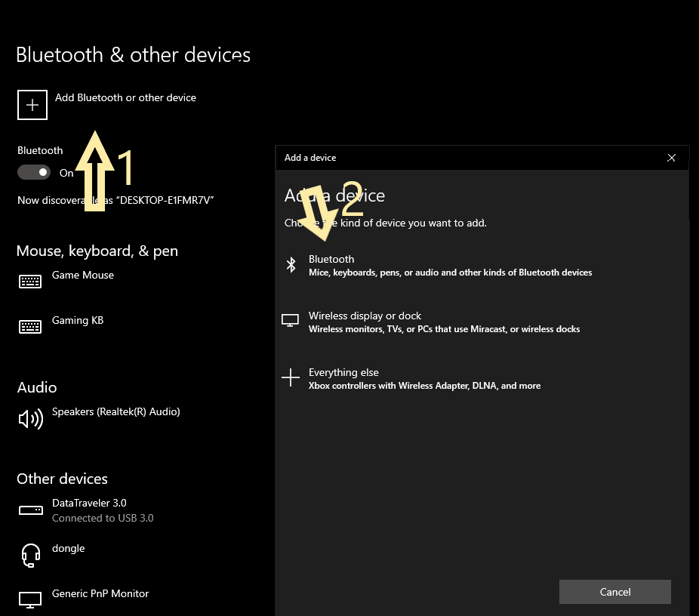Screen dimensions: 699x616
Task: Click the speaker icon for Realtek Audio
Action: point(30,419)
